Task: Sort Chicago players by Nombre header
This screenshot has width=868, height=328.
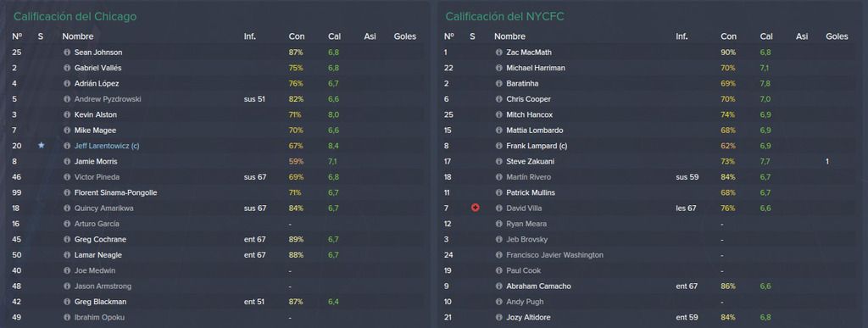Action: click(77, 36)
